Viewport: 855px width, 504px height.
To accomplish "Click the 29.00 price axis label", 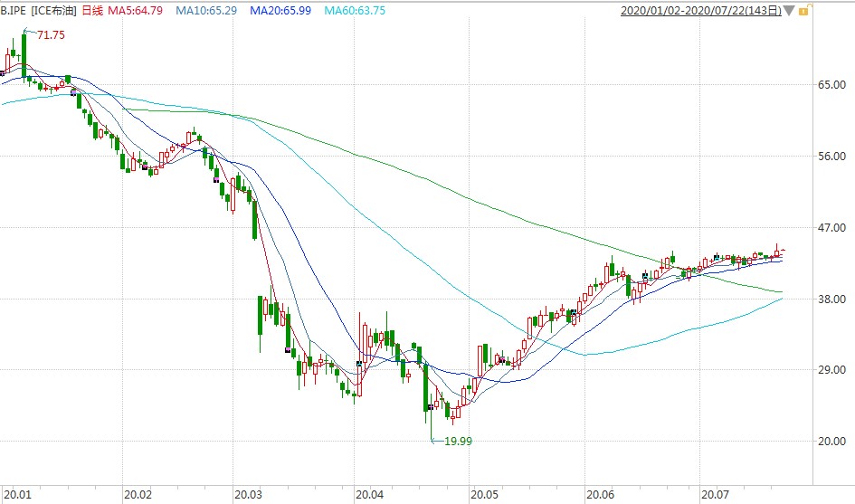I will click(x=831, y=370).
